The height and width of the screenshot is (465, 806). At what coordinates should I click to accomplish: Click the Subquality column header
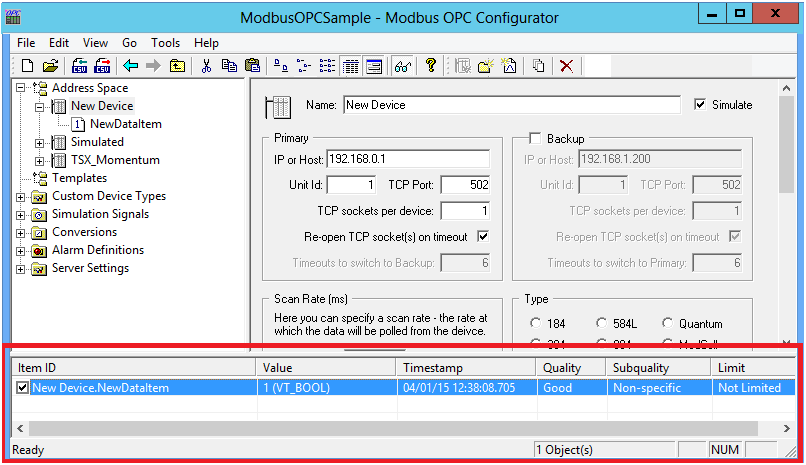pyautogui.click(x=658, y=368)
